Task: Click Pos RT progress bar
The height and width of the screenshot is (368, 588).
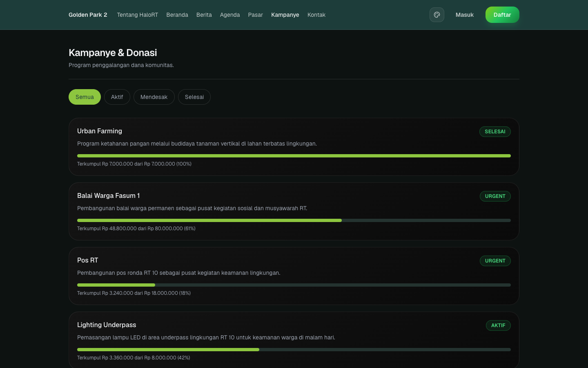Action: (x=294, y=285)
